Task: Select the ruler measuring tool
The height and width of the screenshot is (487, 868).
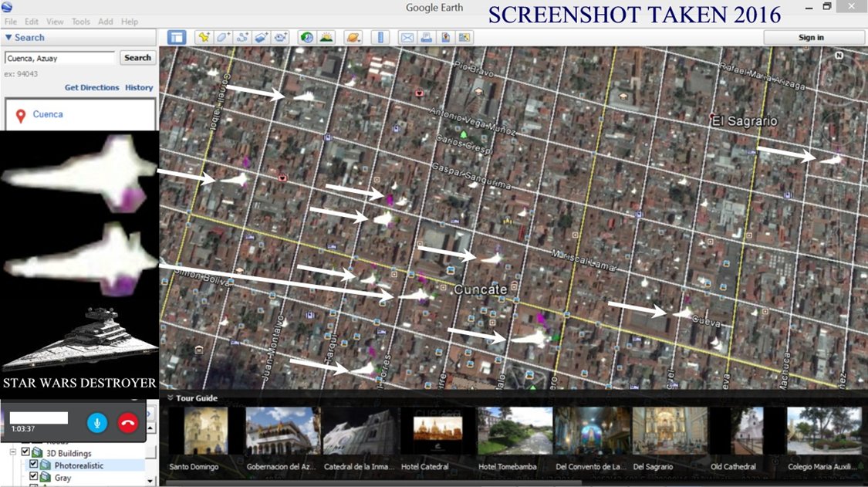Action: pyautogui.click(x=379, y=37)
